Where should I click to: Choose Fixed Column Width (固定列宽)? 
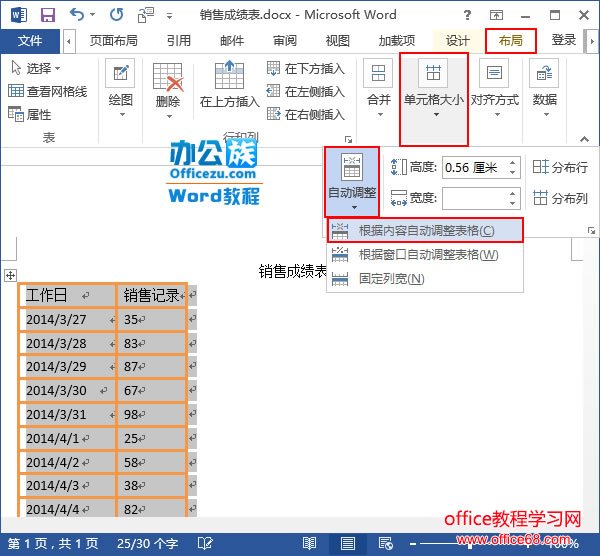point(425,279)
